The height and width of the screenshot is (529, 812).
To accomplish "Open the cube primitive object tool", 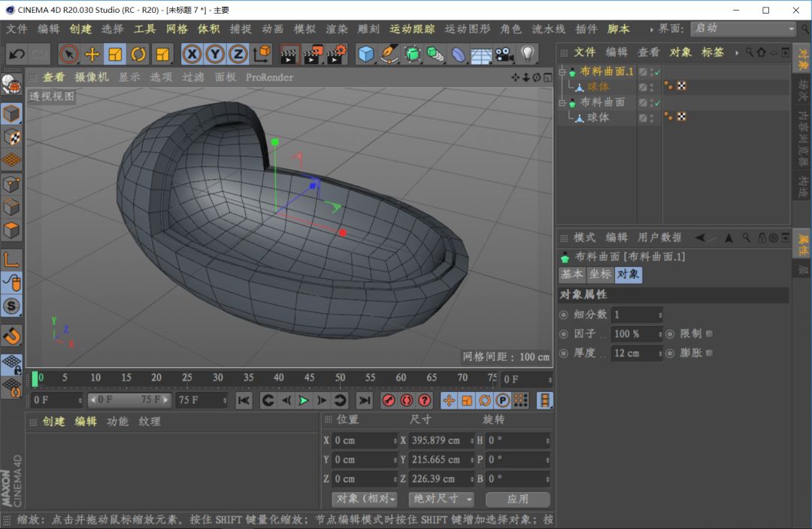I will point(366,54).
